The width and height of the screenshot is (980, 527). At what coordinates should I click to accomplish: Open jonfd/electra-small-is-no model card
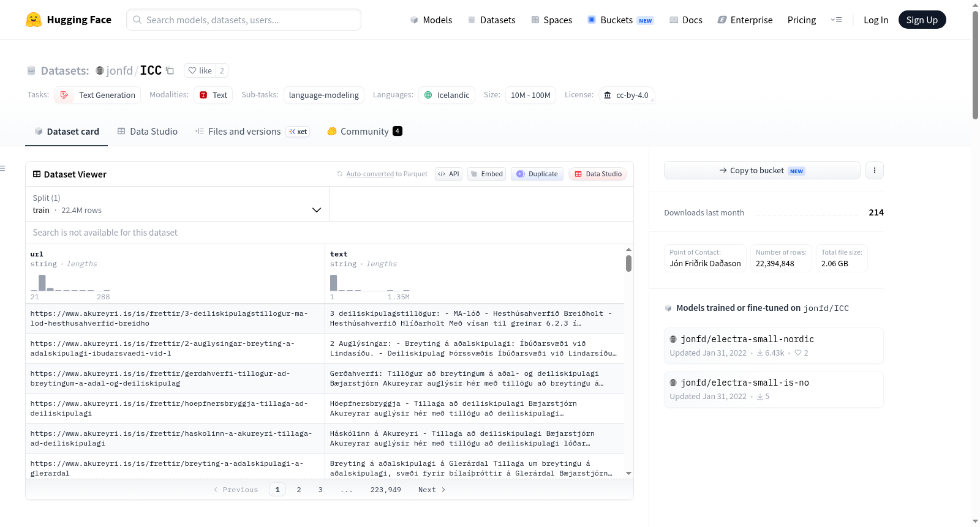coord(774,389)
